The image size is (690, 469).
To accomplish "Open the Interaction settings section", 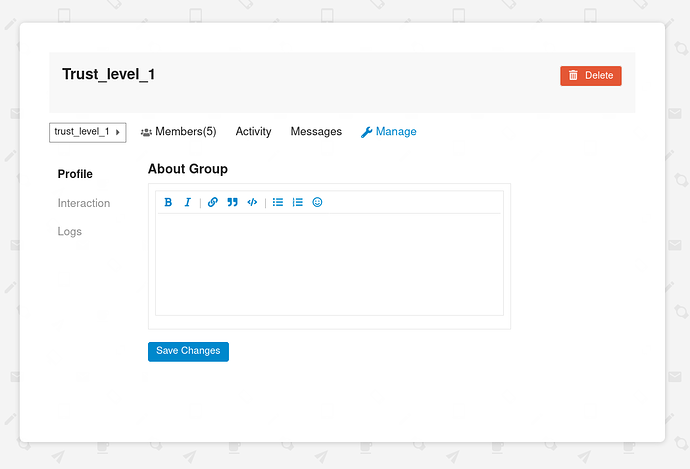I will [84, 203].
